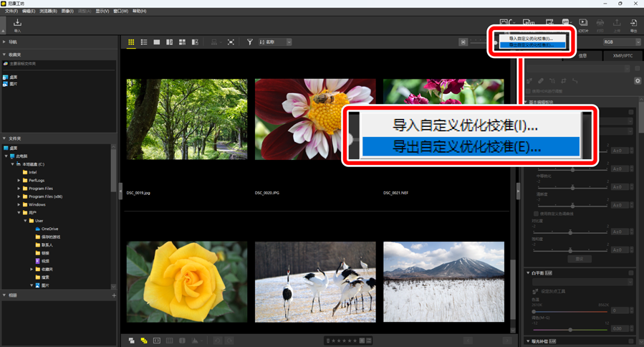Click the adjustments panel gear icon
The width and height of the screenshot is (644, 347).
click(638, 81)
